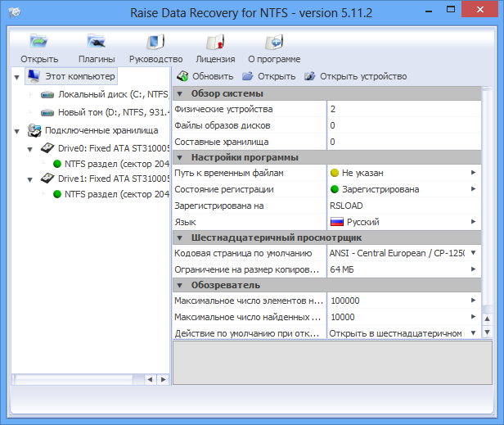504x425 pixels.
Task: Click the Этот компьютер computer icon
Action: 34,76
